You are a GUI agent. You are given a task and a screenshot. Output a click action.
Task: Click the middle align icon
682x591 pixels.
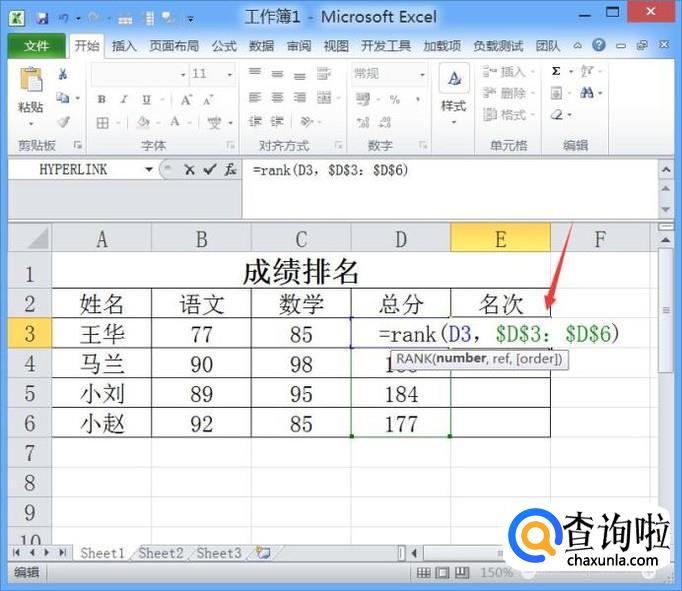click(277, 73)
